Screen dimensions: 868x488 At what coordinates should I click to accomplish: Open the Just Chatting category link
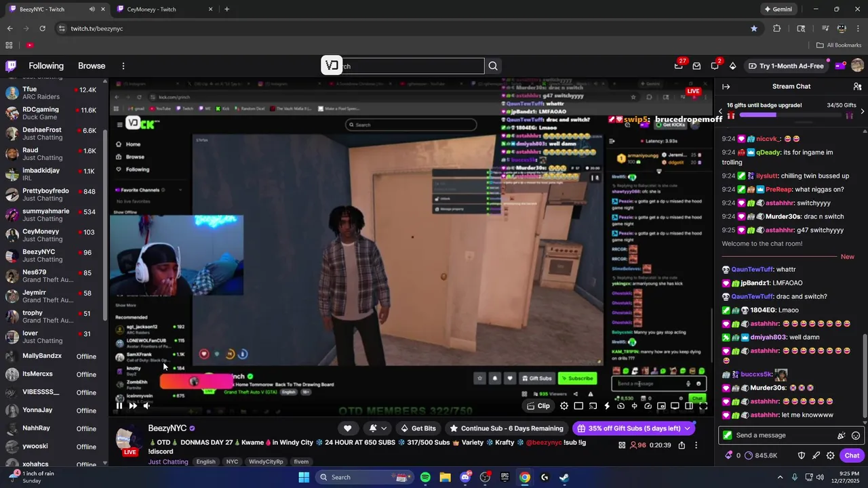(168, 462)
